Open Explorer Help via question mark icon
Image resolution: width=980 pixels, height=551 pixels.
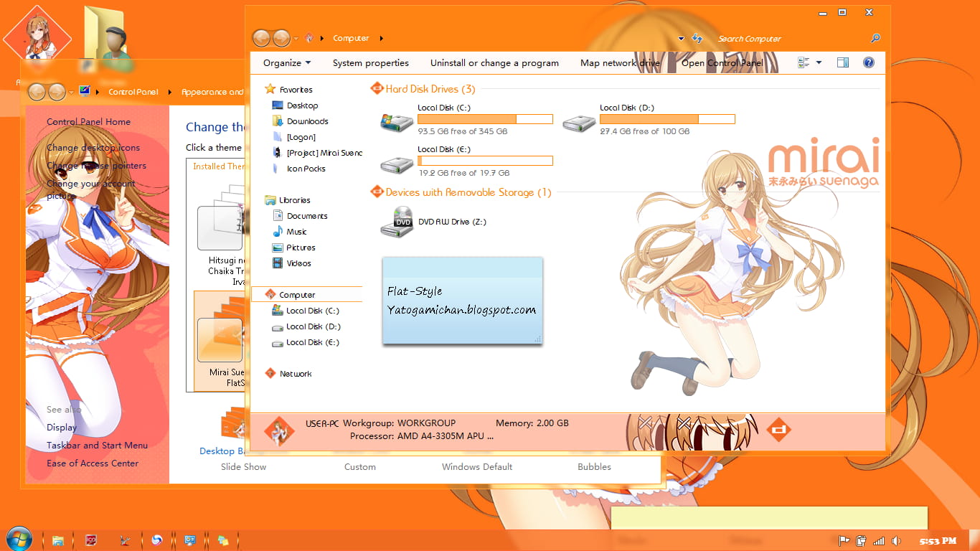[868, 62]
